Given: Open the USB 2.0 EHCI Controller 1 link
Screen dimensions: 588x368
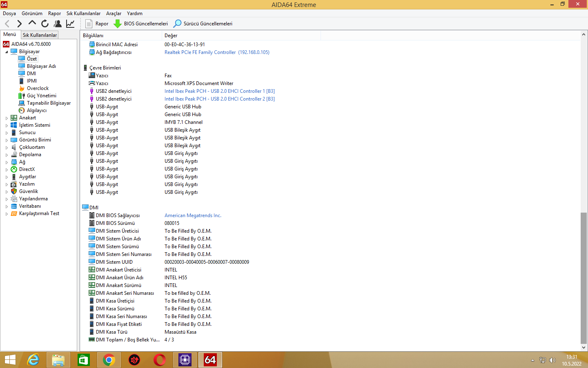Looking at the screenshot, I should pos(220,91).
